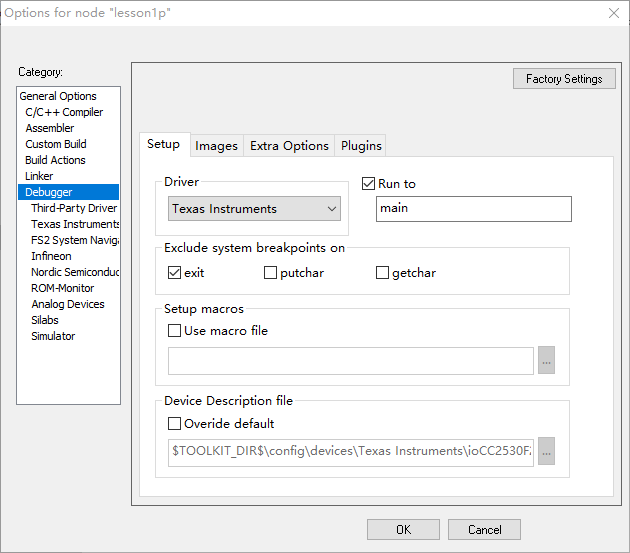Confirm with the OK button
This screenshot has height=553, width=630.
(403, 530)
